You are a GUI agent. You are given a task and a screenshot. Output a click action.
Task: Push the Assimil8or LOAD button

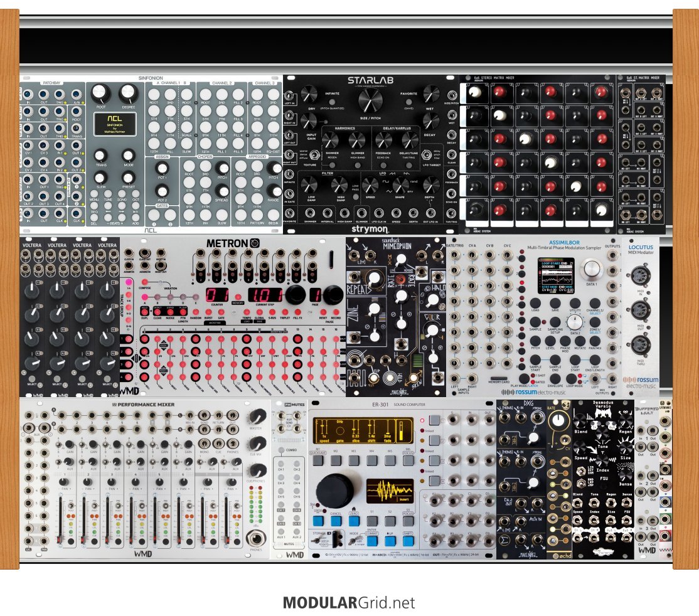(535, 303)
